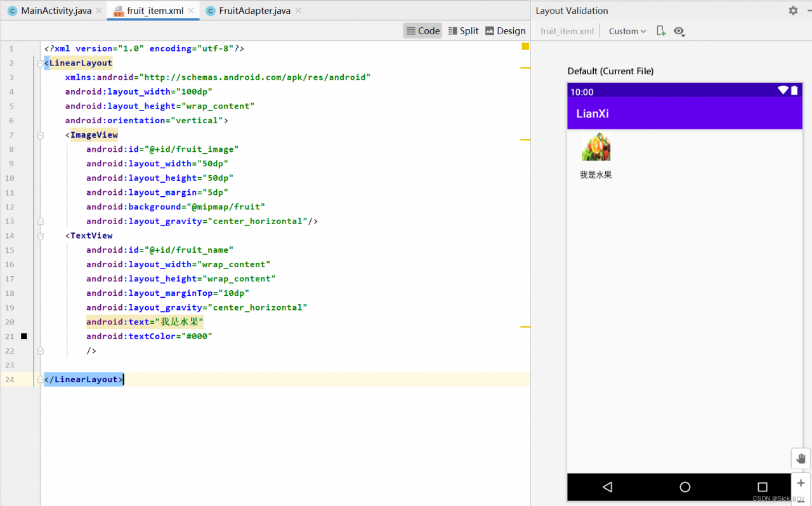Open the Custom configuration dropdown

pyautogui.click(x=627, y=31)
